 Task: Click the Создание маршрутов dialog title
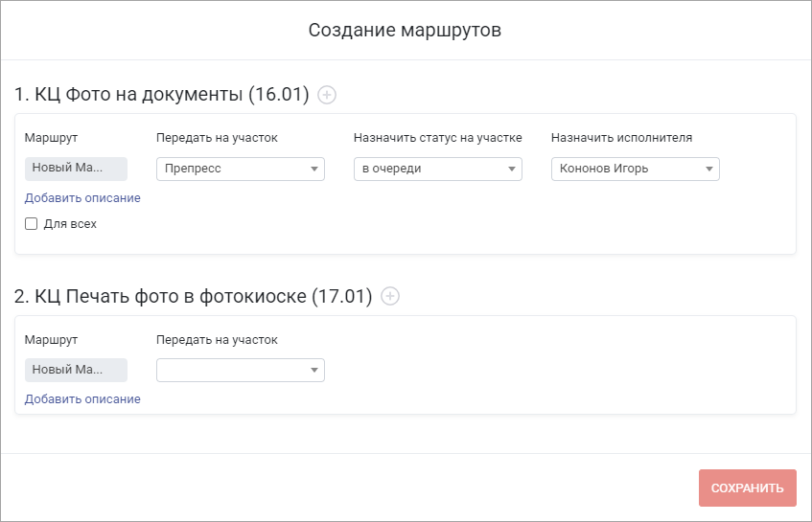405,30
